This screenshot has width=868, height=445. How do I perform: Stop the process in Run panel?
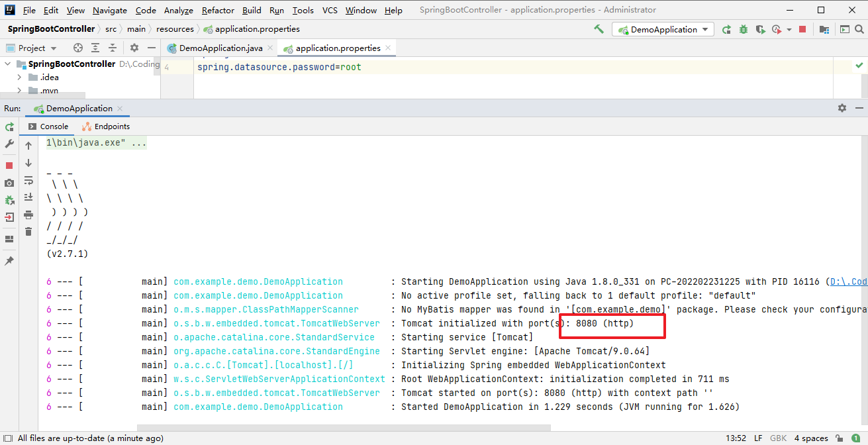pyautogui.click(x=9, y=166)
